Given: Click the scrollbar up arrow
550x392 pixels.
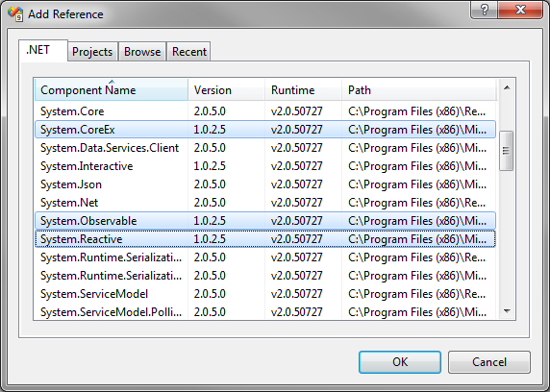Looking at the screenshot, I should coord(507,87).
